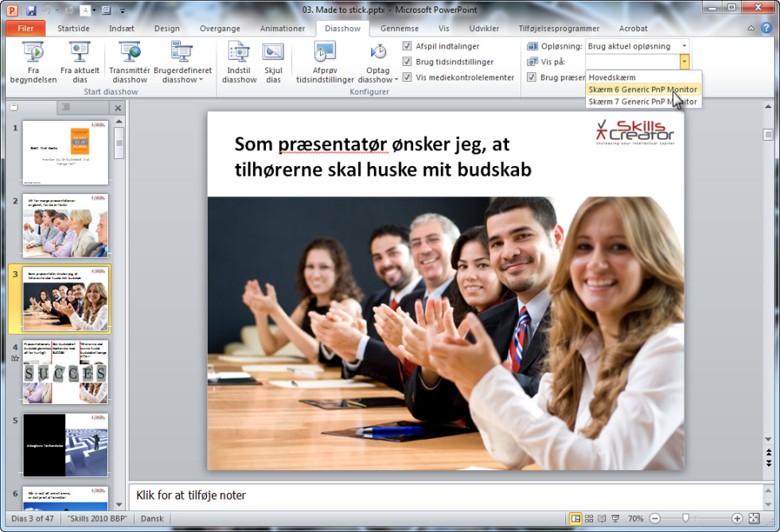The image size is (780, 532).
Task: Open the Opløsning resolution dropdown
Action: (683, 45)
